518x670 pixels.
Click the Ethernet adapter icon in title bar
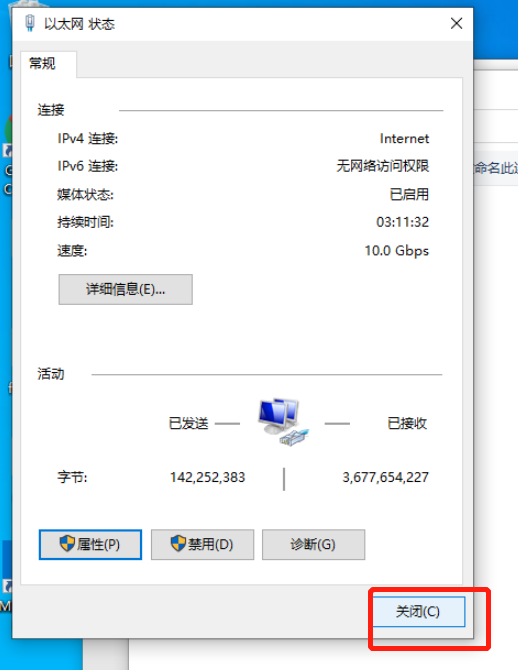point(30,23)
